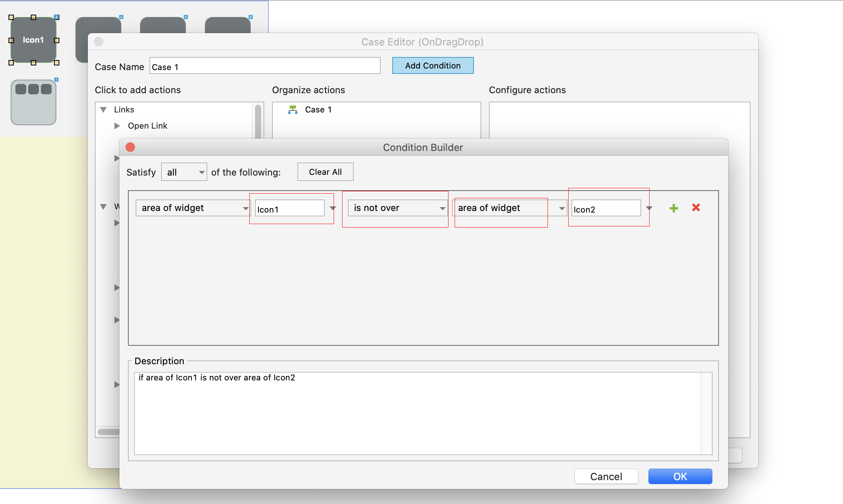
Task: Click Icon1 widget's blue footnote marker
Action: tap(57, 17)
